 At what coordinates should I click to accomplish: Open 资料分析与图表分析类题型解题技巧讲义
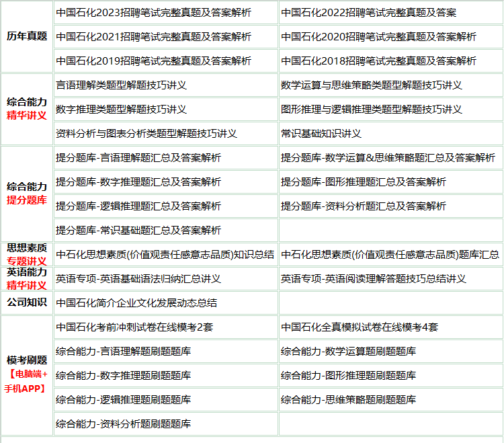[x=146, y=133]
